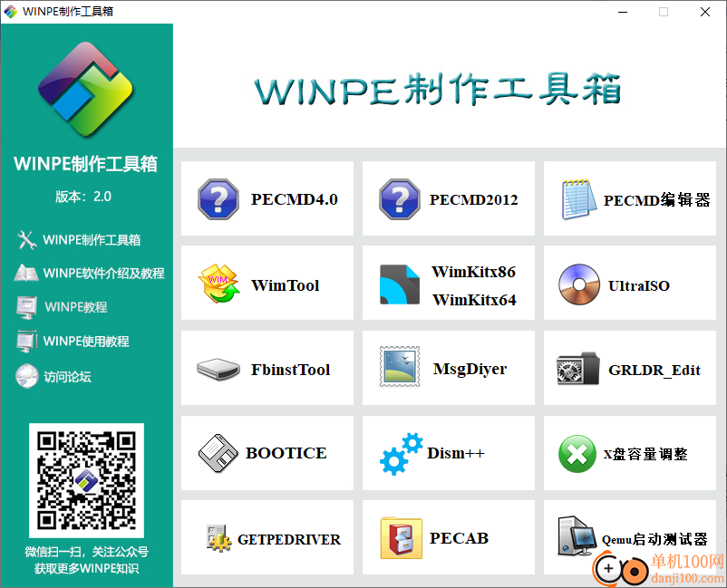Click the WeChat QR code image

point(87,480)
